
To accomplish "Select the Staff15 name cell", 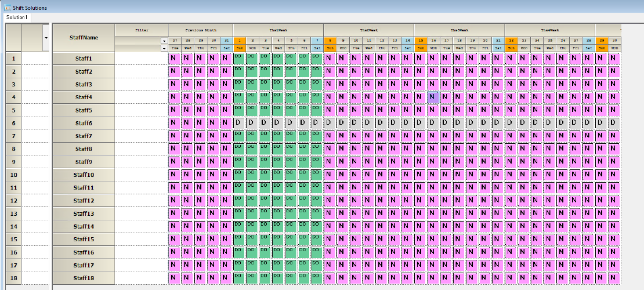I will (84, 240).
